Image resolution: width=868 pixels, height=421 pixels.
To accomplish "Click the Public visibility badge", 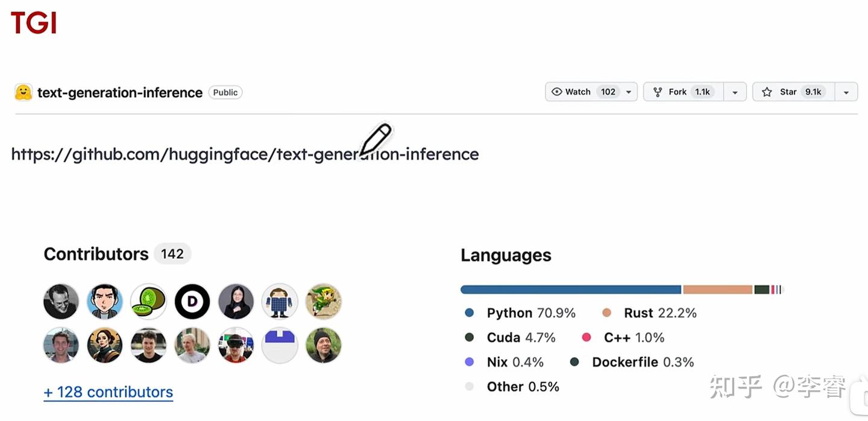I will [225, 92].
